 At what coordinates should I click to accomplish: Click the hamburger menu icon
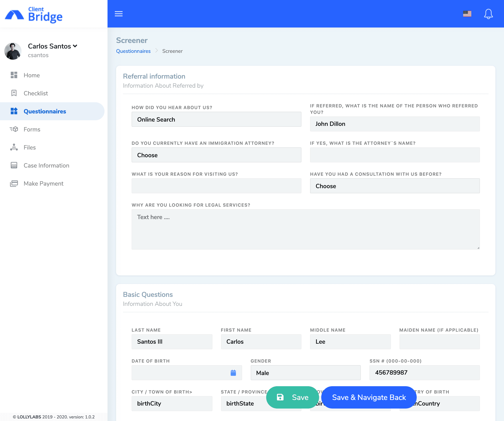tap(118, 14)
